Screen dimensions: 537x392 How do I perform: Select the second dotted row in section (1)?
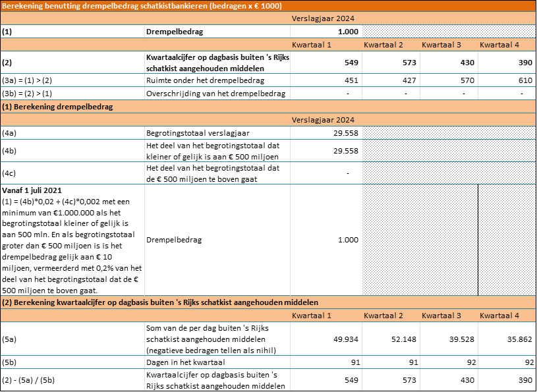pos(448,150)
